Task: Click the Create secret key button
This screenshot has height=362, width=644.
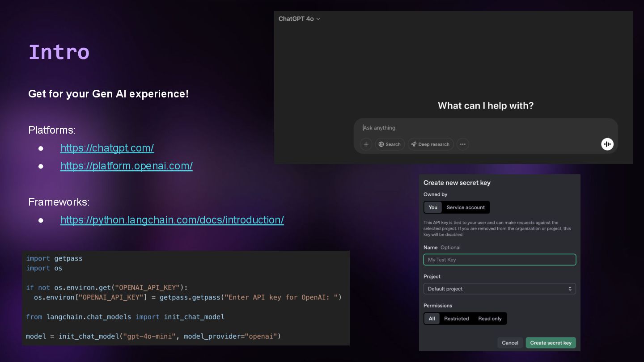Action: pyautogui.click(x=551, y=343)
